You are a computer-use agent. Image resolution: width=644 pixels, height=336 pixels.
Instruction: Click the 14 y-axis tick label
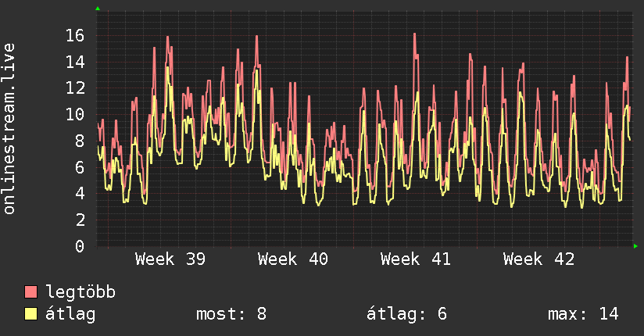75,62
